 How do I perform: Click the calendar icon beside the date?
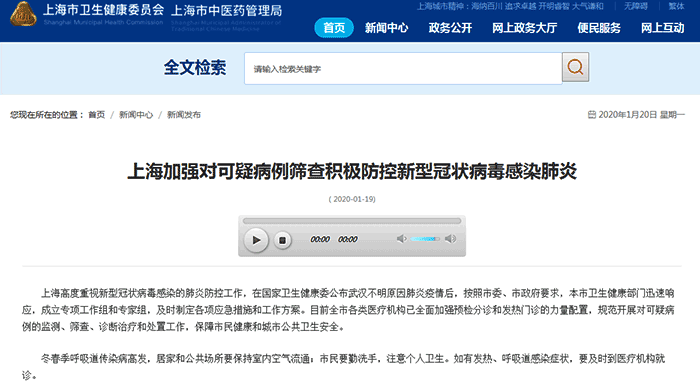(x=592, y=115)
